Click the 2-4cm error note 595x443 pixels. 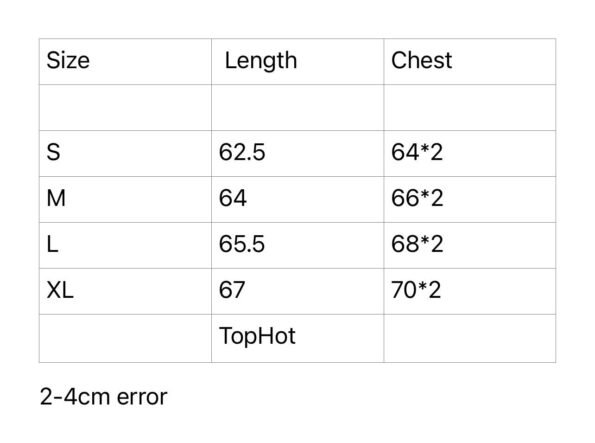click(x=103, y=397)
